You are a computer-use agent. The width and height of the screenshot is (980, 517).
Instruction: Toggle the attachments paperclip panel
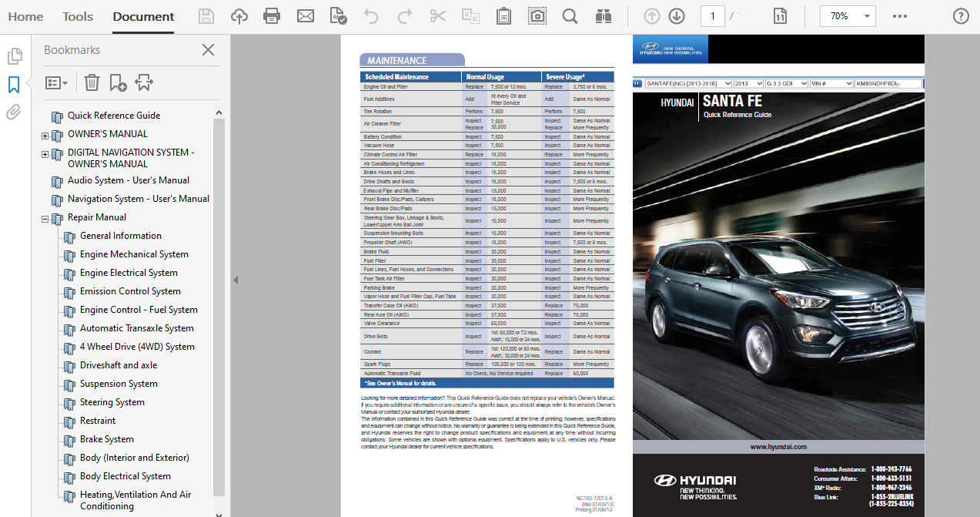click(14, 112)
